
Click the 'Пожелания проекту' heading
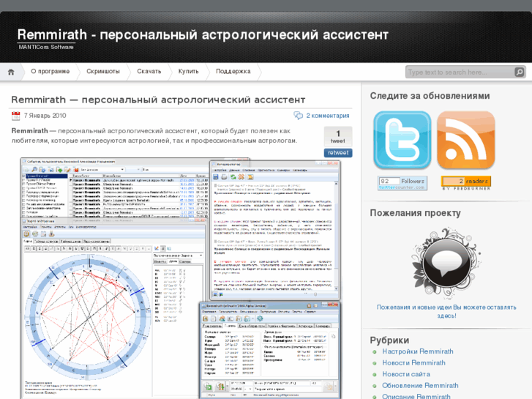point(416,213)
